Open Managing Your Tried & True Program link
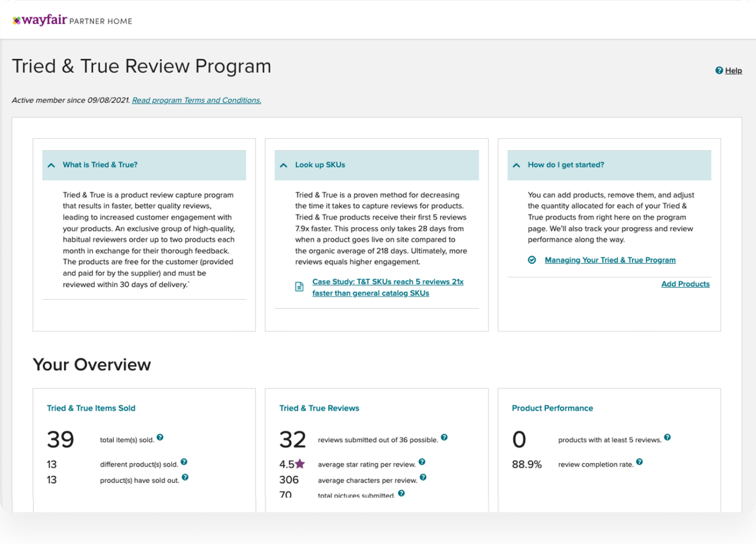 coord(610,260)
